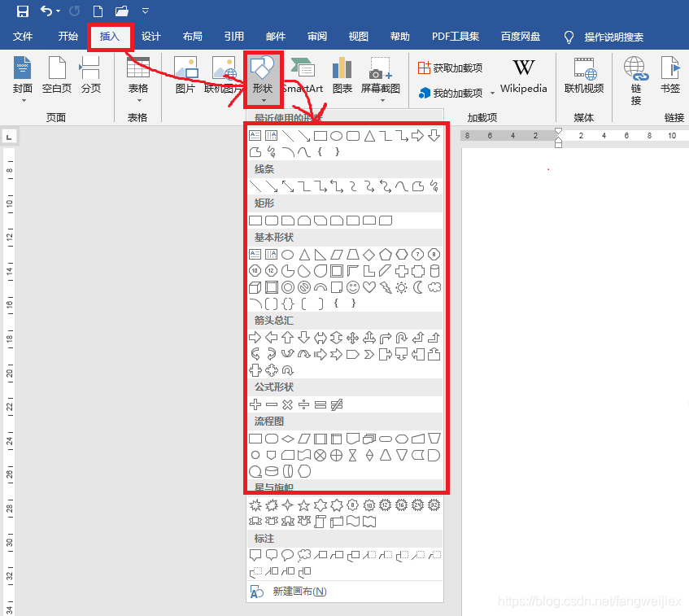Select the left-right arrow in 箭头总汇
The image size is (689, 616).
(321, 338)
